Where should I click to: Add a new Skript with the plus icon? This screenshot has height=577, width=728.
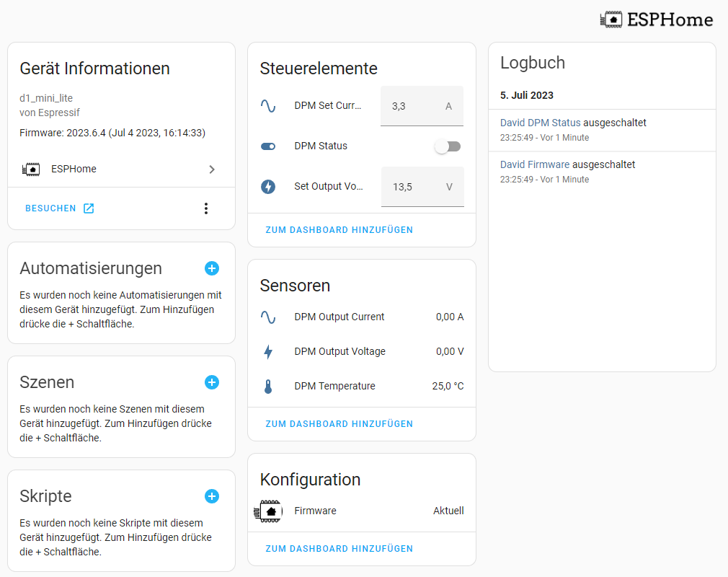point(212,495)
